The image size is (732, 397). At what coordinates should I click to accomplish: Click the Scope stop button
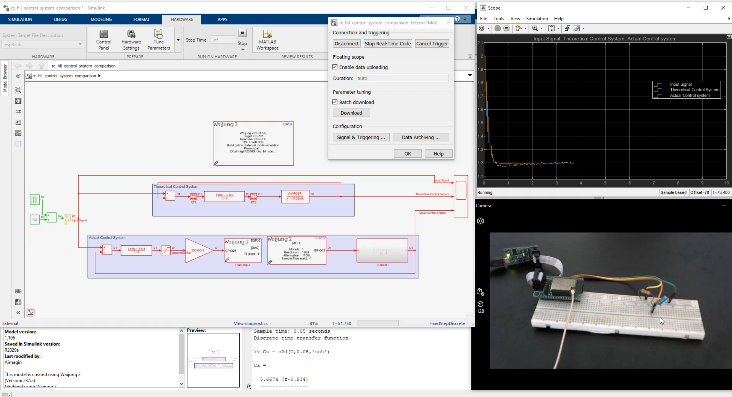coord(506,28)
